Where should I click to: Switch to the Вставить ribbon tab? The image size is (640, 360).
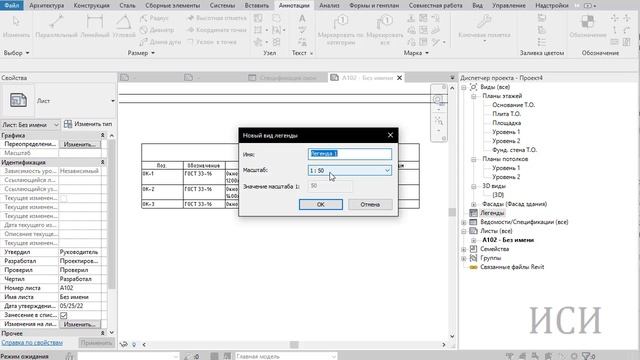point(257,5)
